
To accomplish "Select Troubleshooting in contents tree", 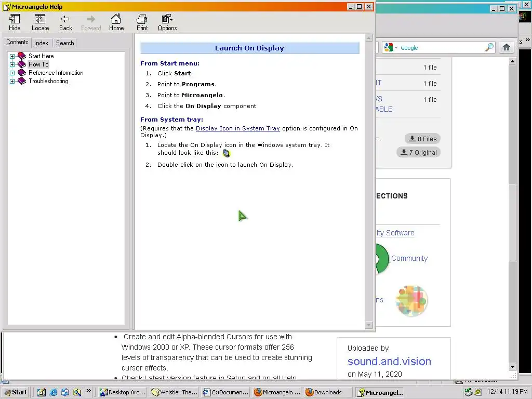I will [x=48, y=81].
